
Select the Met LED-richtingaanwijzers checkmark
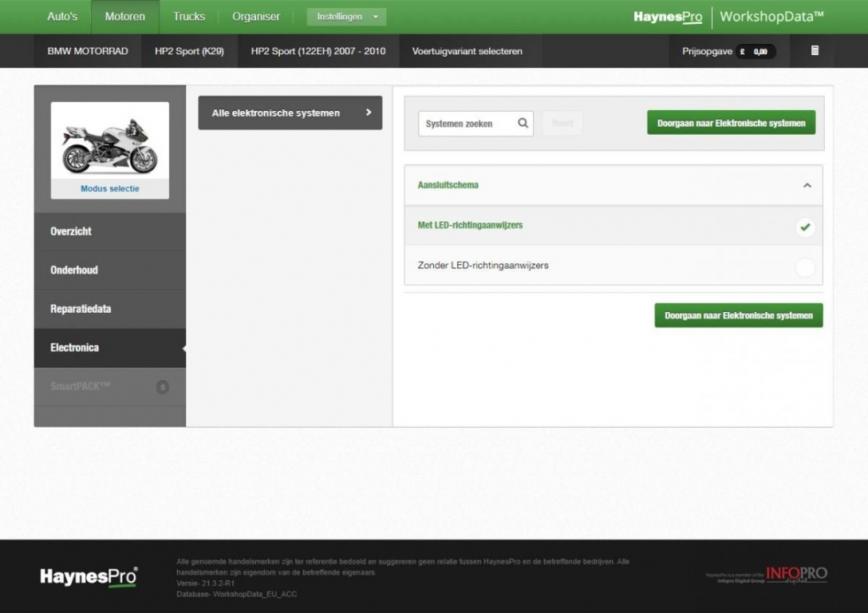[x=805, y=227]
